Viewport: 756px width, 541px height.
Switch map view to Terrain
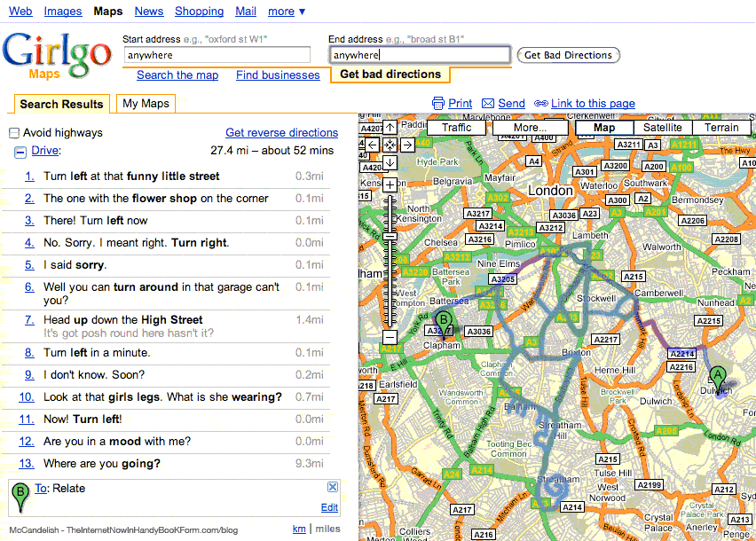click(721, 128)
